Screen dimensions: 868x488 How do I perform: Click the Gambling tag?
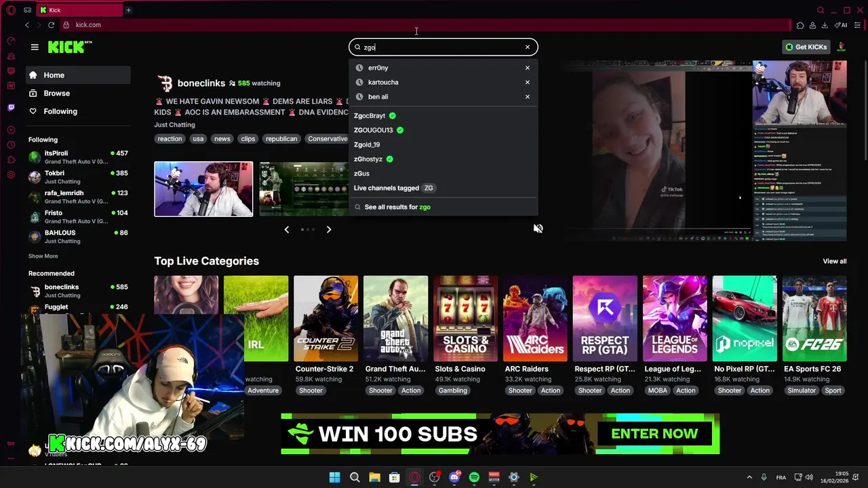click(453, 390)
